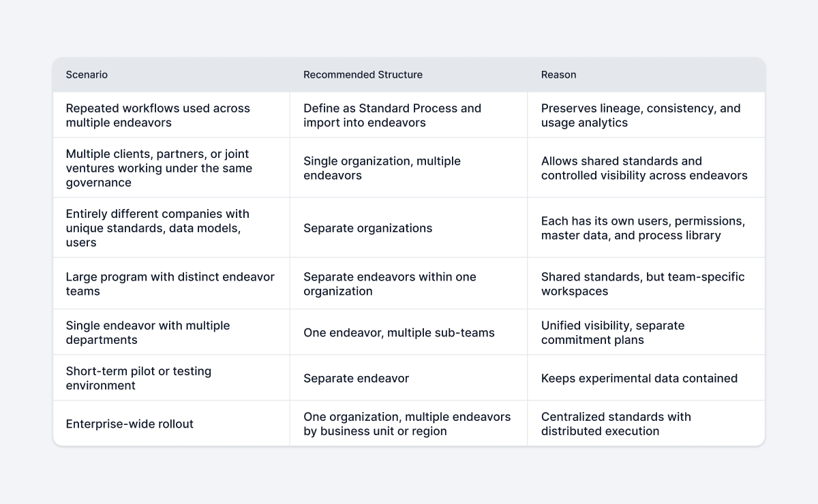818x504 pixels.
Task: Click the Reason column header
Action: 646,75
